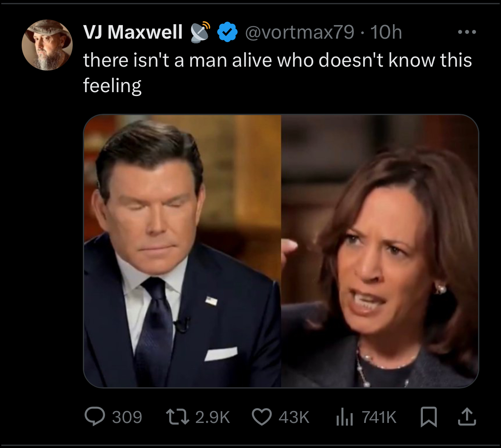Click the blue verified checkmark badge

(227, 32)
